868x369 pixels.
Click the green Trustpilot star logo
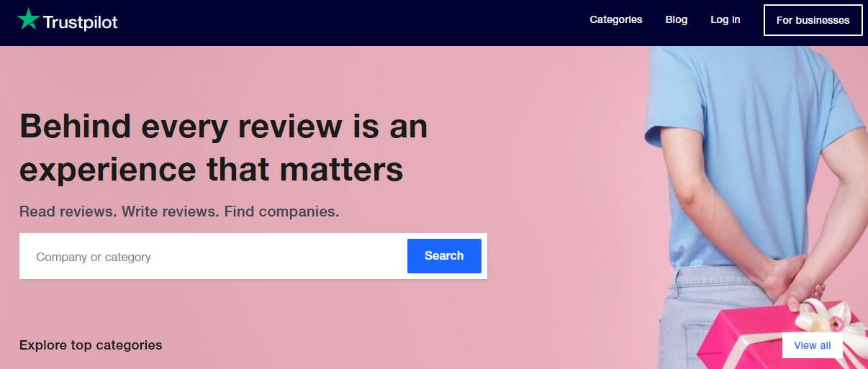28,20
